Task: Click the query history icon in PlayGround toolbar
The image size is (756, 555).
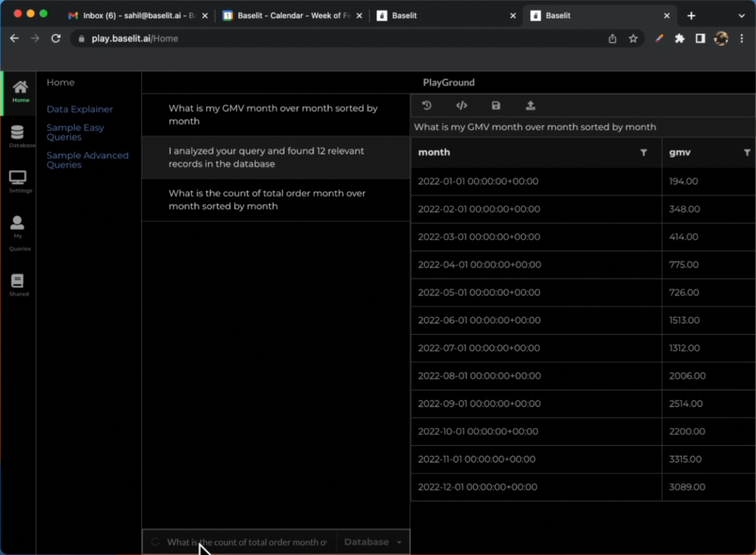Action: click(x=427, y=105)
